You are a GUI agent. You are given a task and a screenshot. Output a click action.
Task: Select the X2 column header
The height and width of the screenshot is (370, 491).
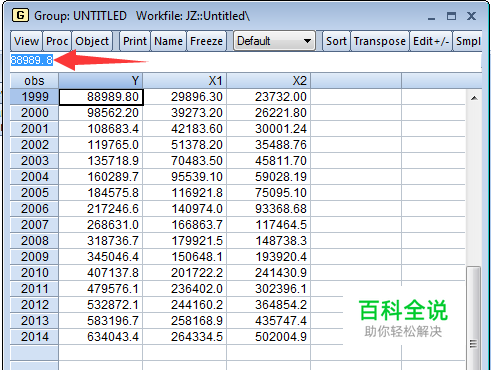(x=269, y=81)
